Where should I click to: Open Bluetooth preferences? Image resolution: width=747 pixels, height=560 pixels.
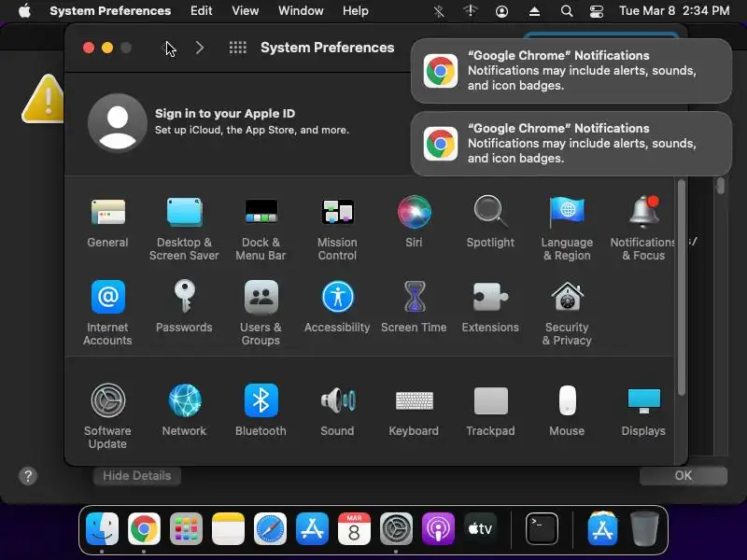pyautogui.click(x=261, y=411)
